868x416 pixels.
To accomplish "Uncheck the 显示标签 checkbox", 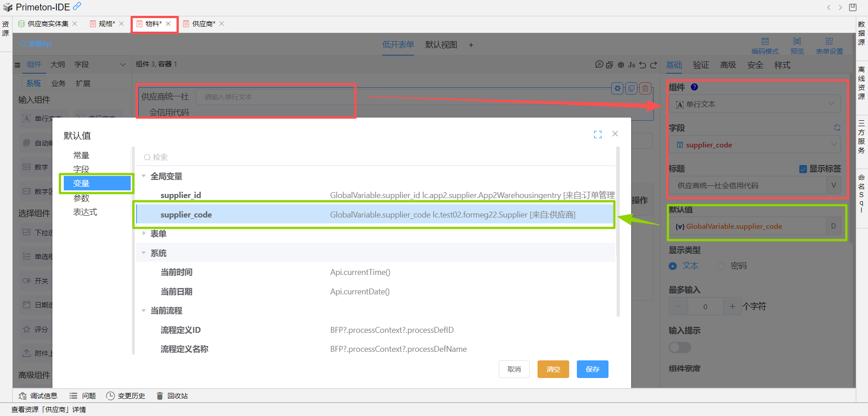I will tap(803, 169).
